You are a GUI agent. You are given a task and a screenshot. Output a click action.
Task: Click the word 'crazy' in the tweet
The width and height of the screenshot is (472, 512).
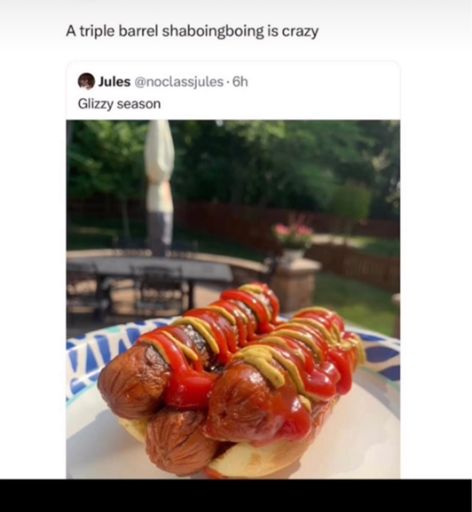300,32
